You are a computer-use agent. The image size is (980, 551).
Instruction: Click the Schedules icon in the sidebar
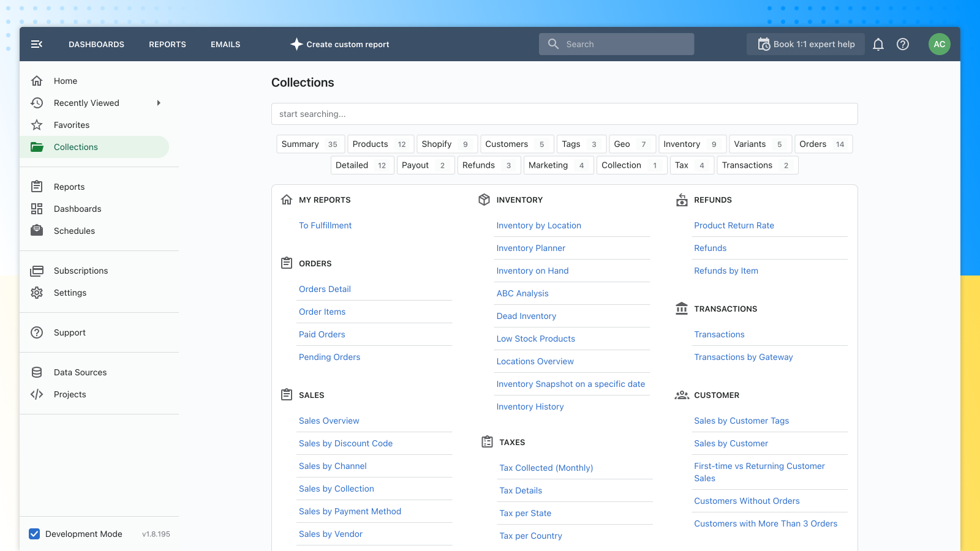coord(37,231)
